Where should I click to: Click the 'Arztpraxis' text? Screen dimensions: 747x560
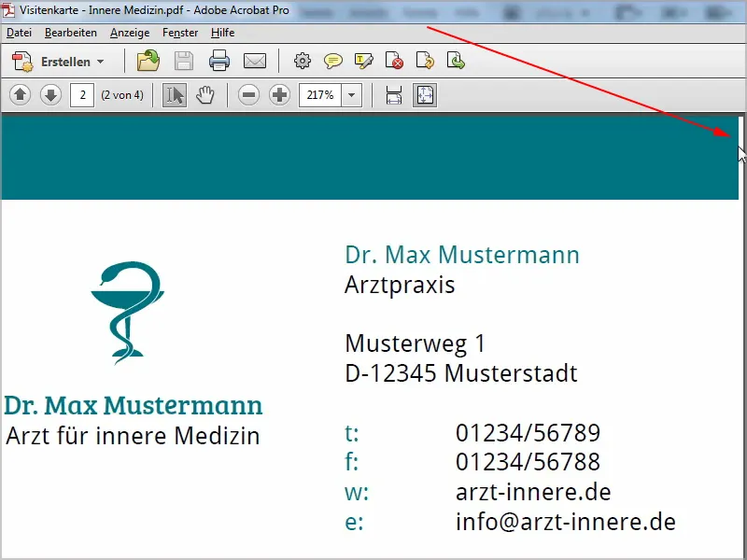400,286
